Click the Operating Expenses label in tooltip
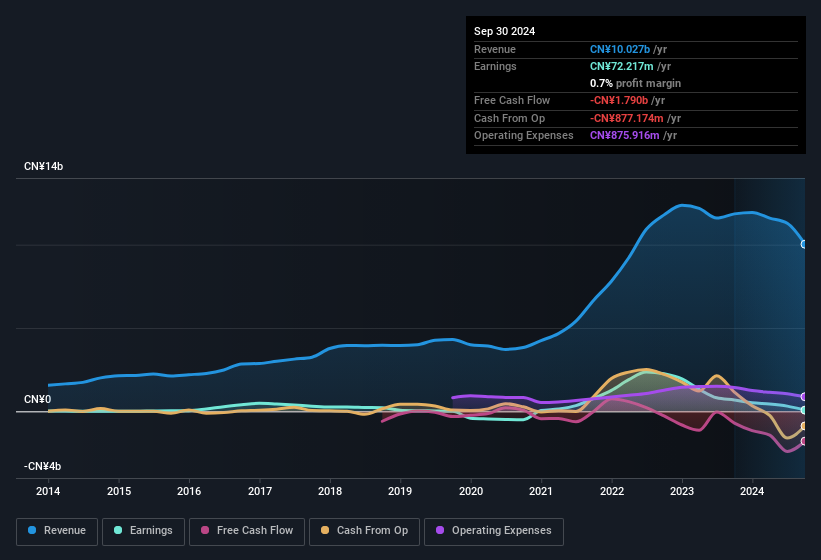 pos(524,136)
